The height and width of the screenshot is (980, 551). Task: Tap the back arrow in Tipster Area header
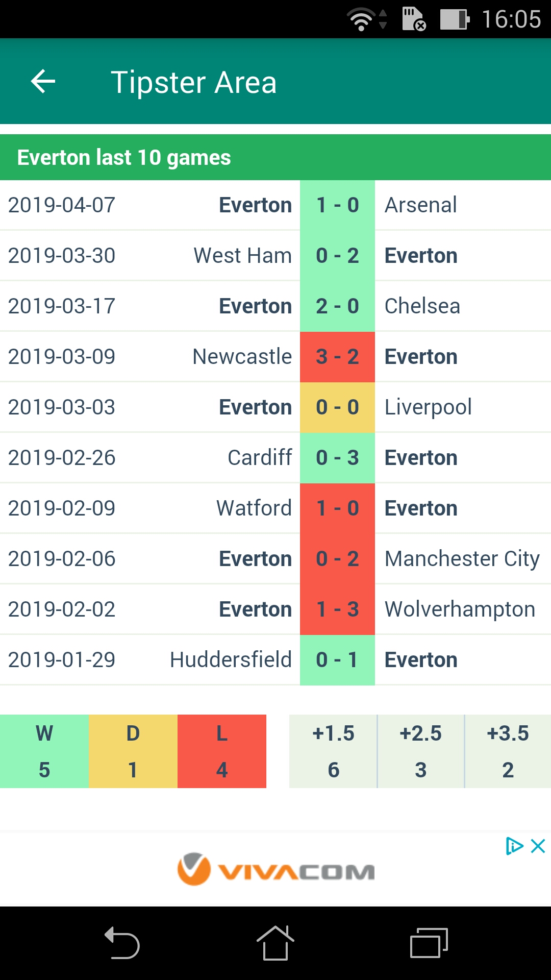pyautogui.click(x=43, y=82)
